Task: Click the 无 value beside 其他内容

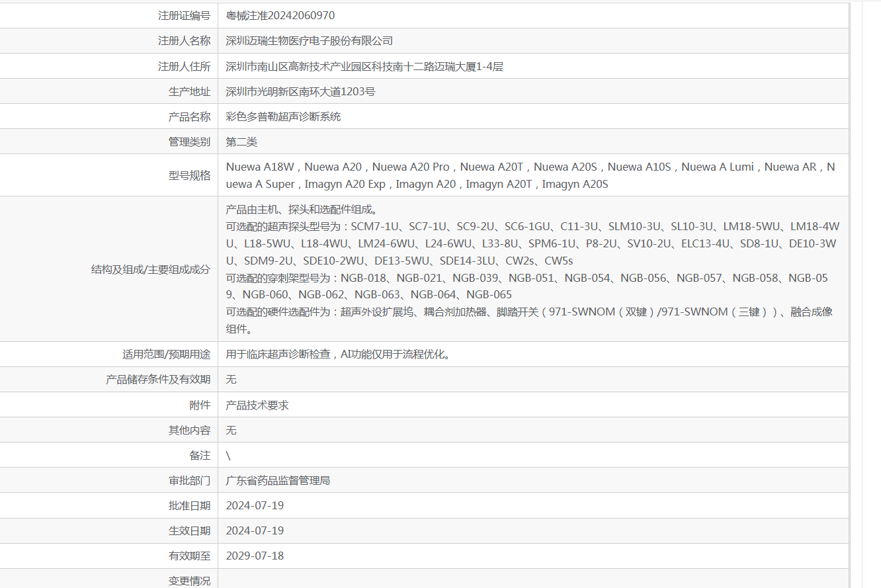Action: pyautogui.click(x=231, y=430)
